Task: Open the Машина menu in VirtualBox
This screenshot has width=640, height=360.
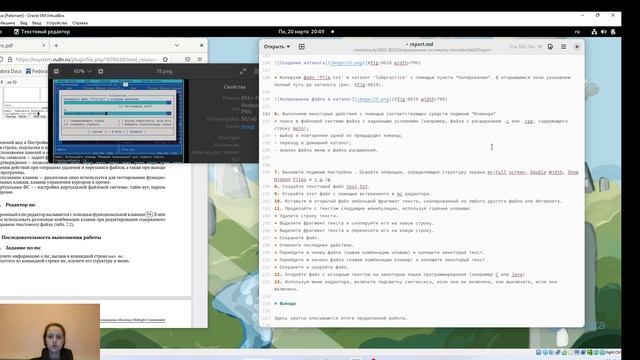Action: [x=7, y=23]
